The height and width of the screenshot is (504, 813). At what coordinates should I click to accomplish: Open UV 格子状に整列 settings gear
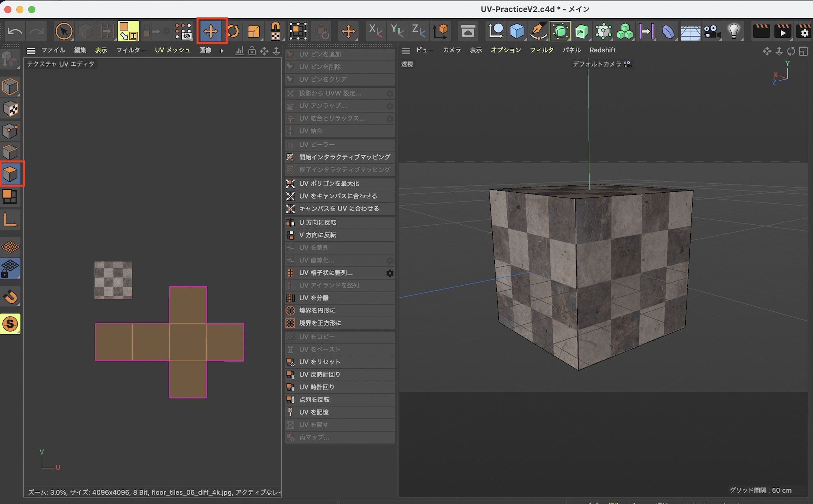pyautogui.click(x=389, y=273)
